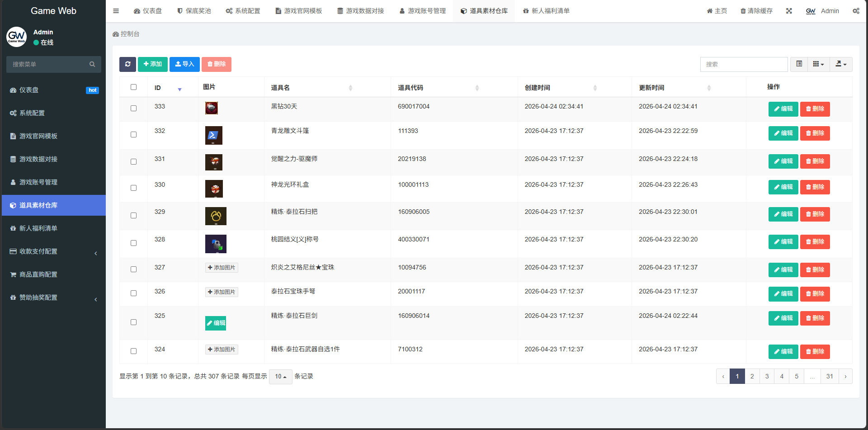Screen dimensions: 868x430
Task: Open the page size 10 dropdown
Action: click(280, 377)
